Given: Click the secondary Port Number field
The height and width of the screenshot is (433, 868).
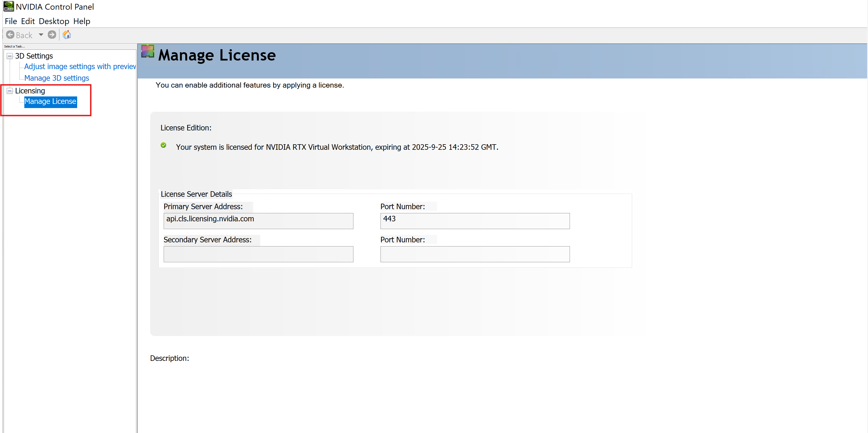Looking at the screenshot, I should coord(475,254).
